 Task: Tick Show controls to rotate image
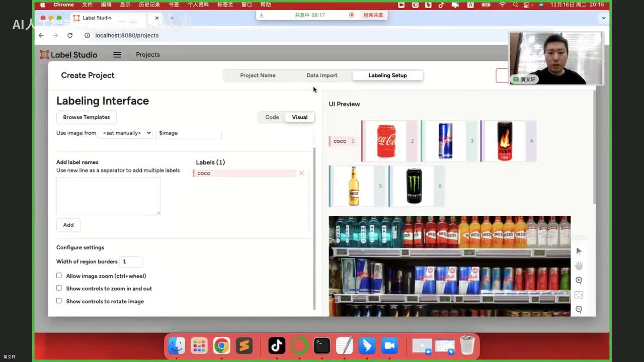(x=59, y=301)
